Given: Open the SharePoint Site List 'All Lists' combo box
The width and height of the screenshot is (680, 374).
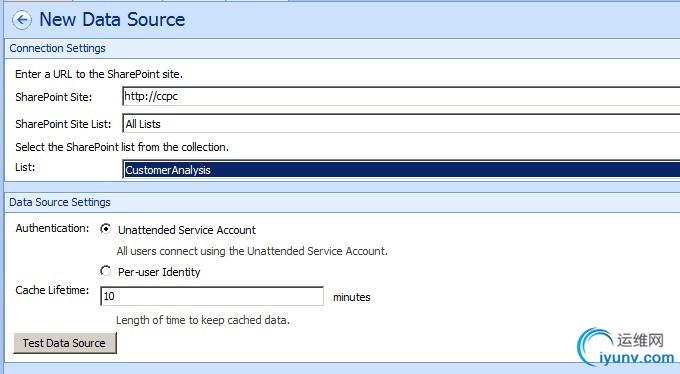Looking at the screenshot, I should (401, 124).
